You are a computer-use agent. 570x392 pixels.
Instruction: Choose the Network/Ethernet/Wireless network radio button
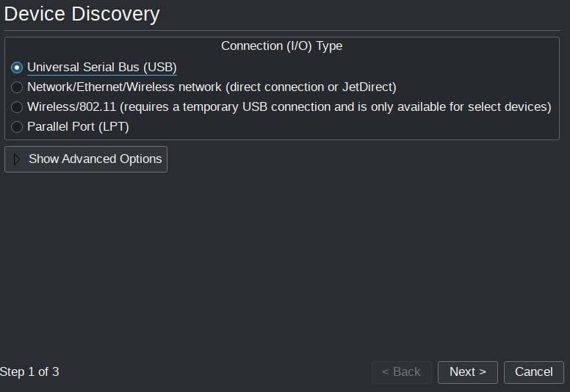(18, 87)
